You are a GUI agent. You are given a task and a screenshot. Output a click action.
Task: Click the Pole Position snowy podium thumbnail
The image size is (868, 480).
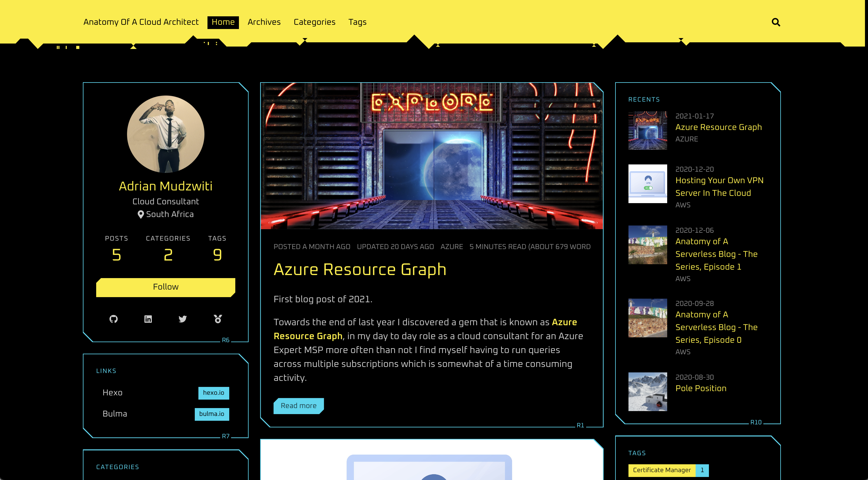pos(647,391)
